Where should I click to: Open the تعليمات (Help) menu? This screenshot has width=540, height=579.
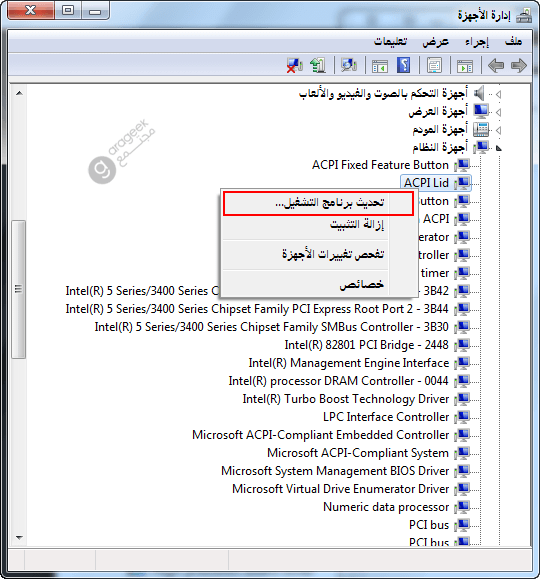click(x=390, y=41)
